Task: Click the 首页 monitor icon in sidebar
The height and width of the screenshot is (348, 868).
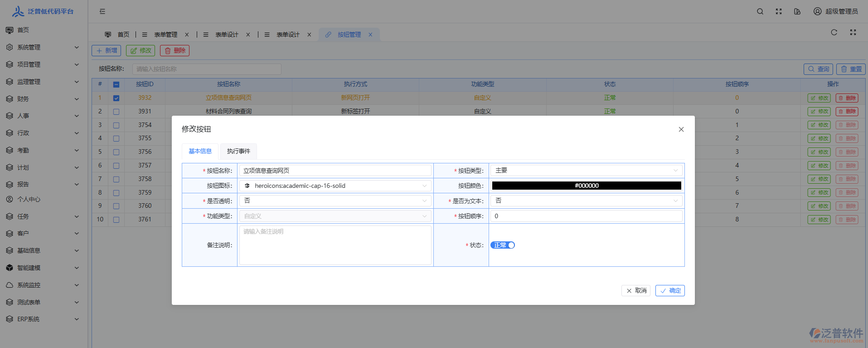Action: [10, 30]
